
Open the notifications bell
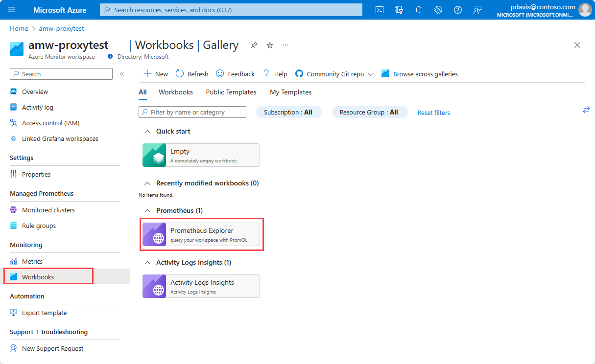click(x=419, y=10)
